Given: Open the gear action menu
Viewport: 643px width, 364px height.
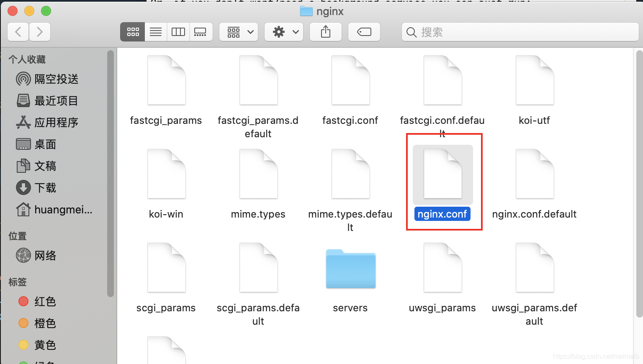Looking at the screenshot, I should coord(284,32).
